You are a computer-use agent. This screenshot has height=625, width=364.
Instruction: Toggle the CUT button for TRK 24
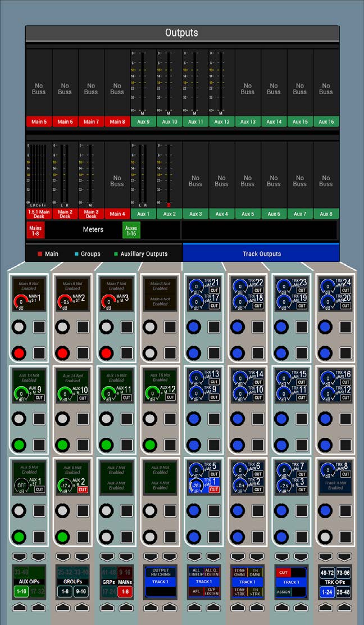click(x=345, y=291)
